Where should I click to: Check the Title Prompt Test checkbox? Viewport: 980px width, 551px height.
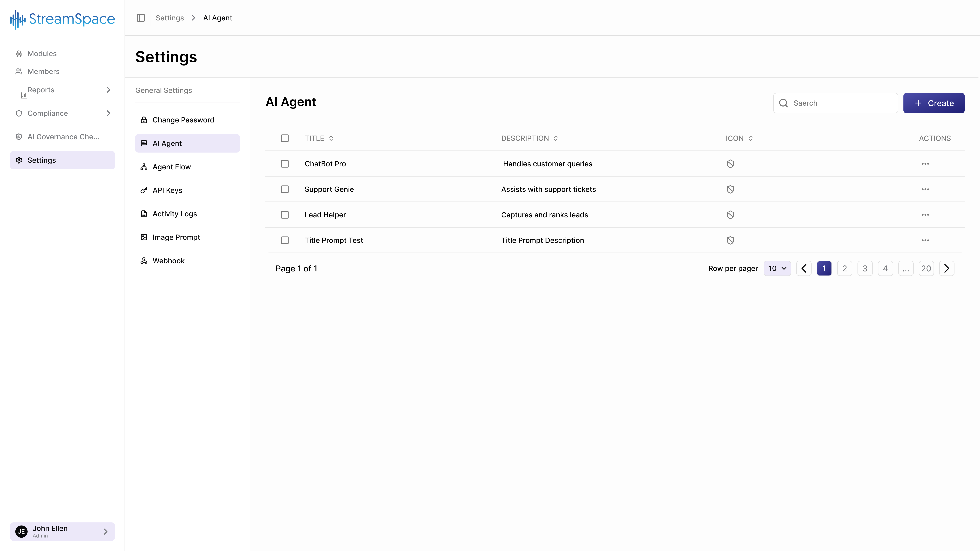click(285, 240)
